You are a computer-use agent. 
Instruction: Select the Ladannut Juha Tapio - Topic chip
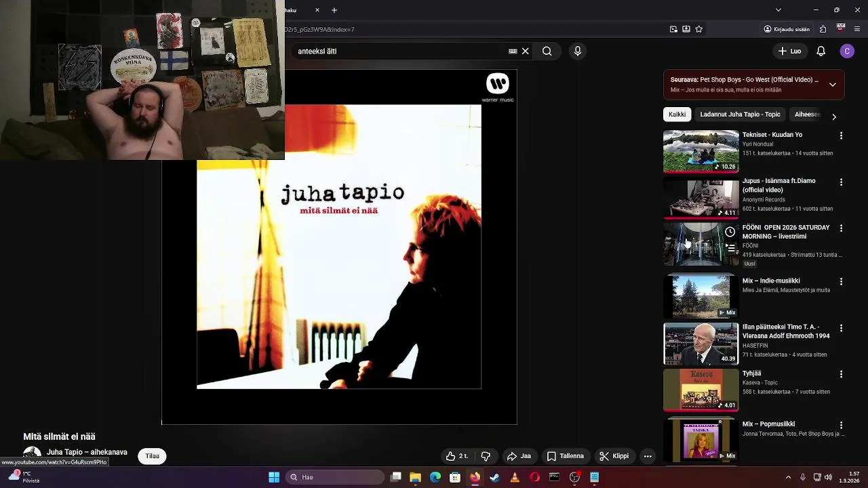[740, 115]
